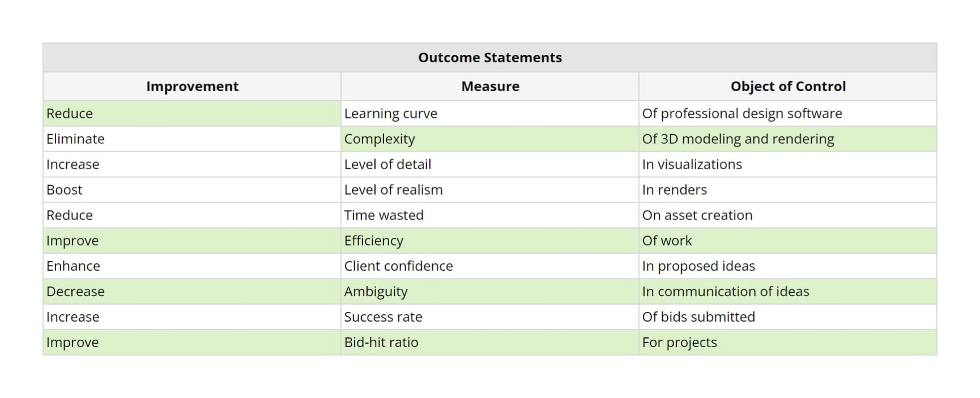Select 'Of 3D modeling and rendering' cell
The width and height of the screenshot is (980, 398).
[738, 139]
